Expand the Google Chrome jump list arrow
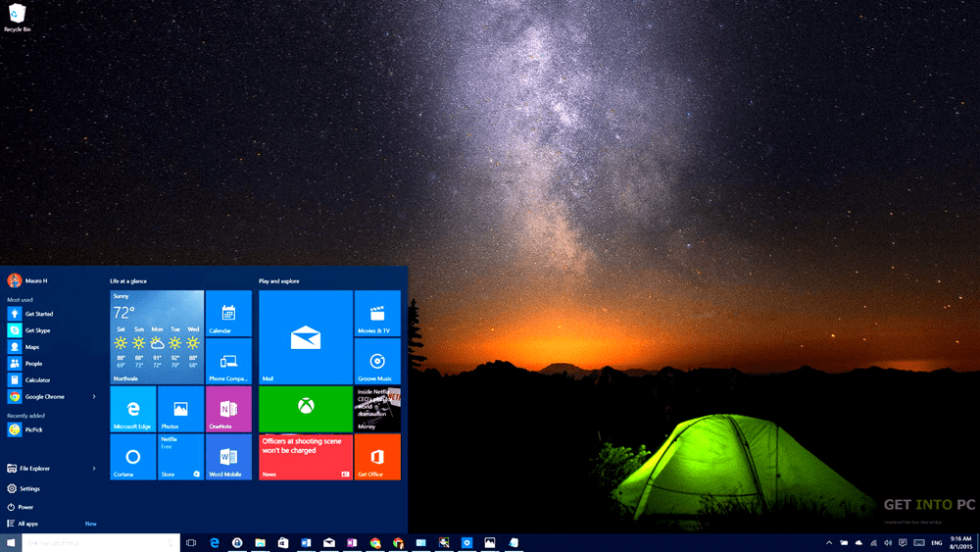 pos(94,396)
